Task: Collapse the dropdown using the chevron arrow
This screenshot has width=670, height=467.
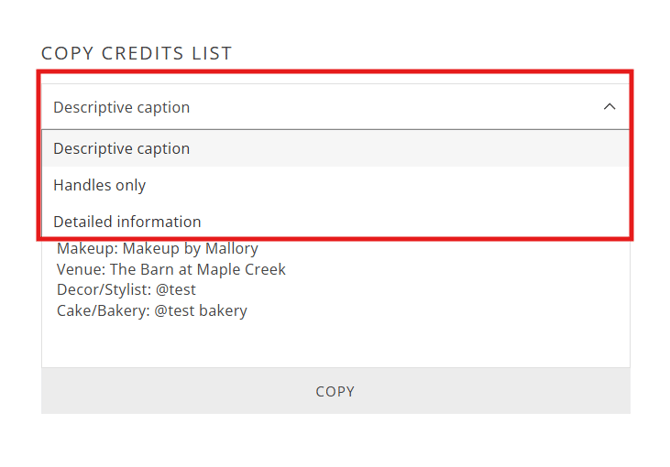Action: pyautogui.click(x=609, y=107)
